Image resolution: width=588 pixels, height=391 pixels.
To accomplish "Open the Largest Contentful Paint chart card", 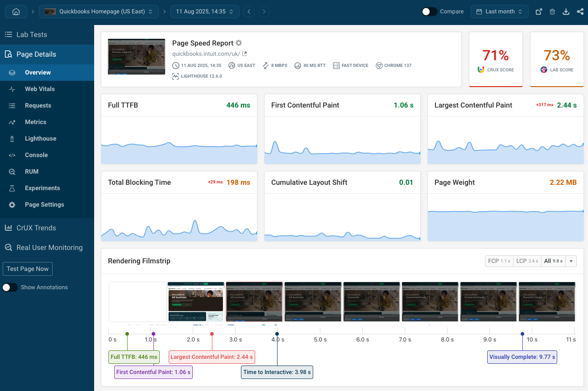I will coord(505,129).
